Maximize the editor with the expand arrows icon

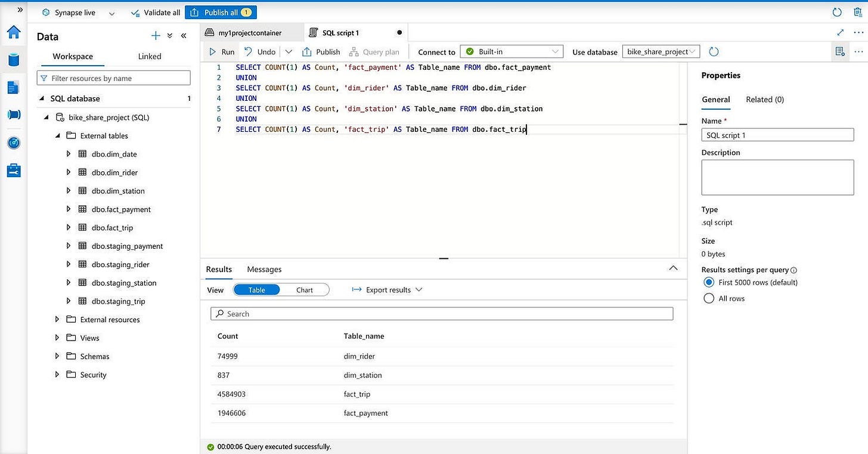pos(841,32)
